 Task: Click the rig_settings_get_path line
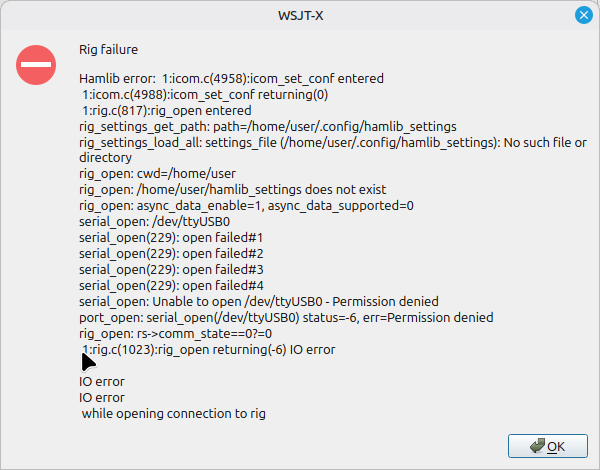(267, 127)
